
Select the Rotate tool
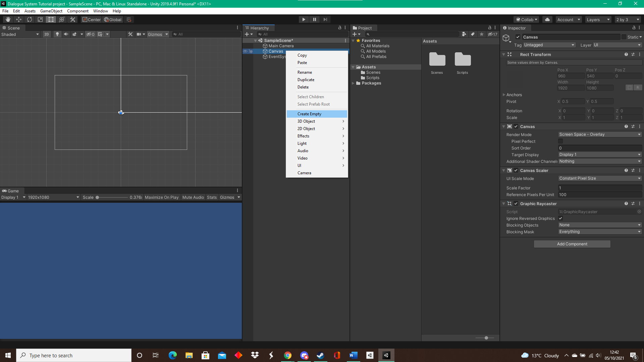click(x=30, y=19)
